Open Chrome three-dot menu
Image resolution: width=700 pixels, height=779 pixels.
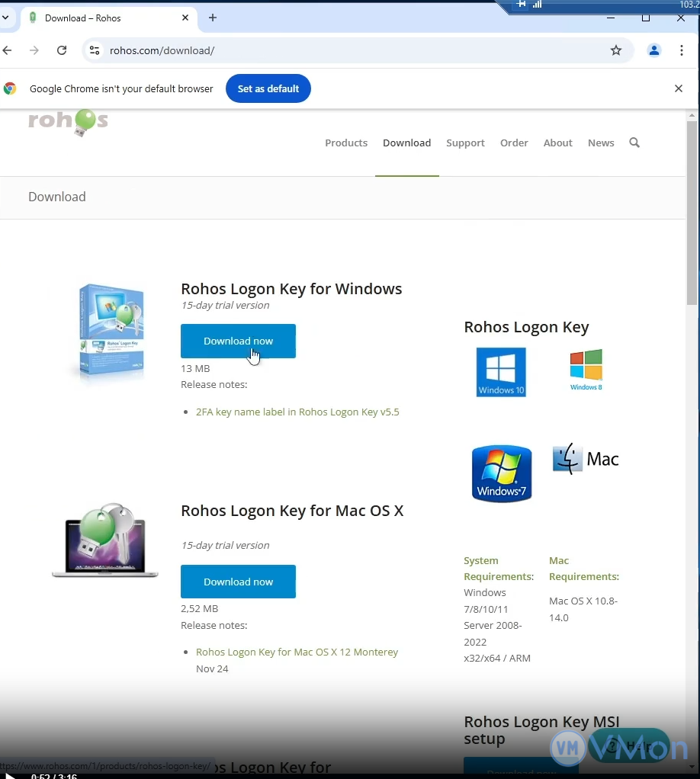(x=682, y=50)
